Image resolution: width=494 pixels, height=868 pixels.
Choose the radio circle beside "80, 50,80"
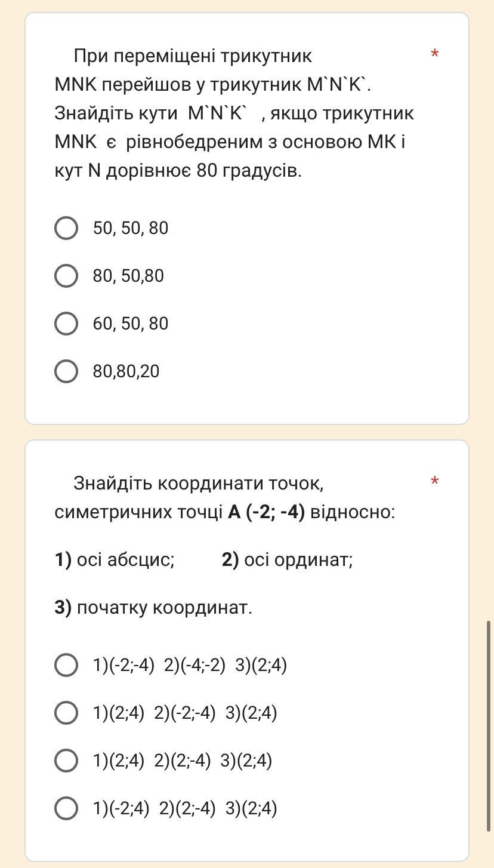coord(66,276)
